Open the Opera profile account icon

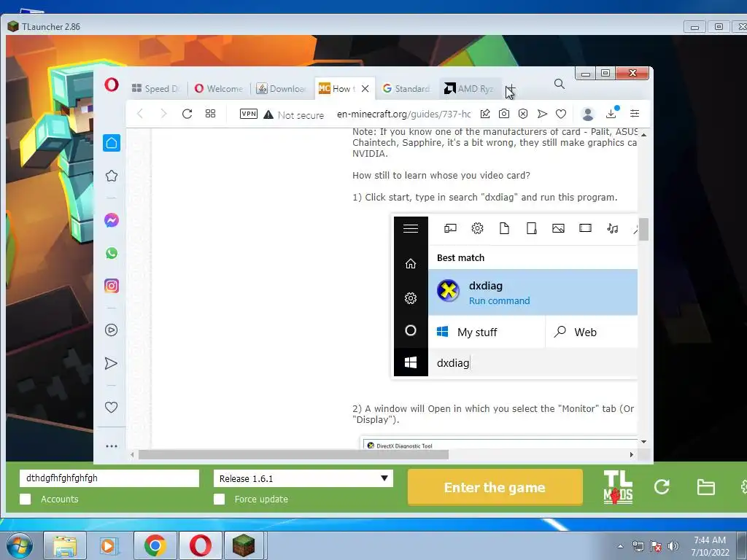588,114
